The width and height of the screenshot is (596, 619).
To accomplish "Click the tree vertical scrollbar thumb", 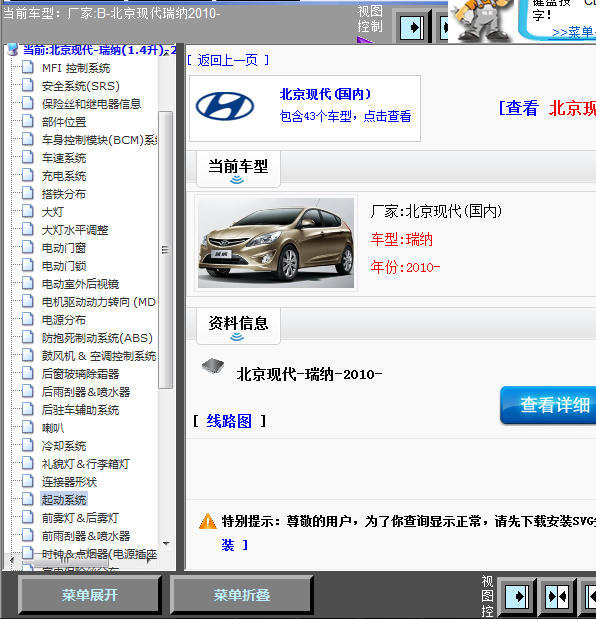I will pyautogui.click(x=166, y=250).
